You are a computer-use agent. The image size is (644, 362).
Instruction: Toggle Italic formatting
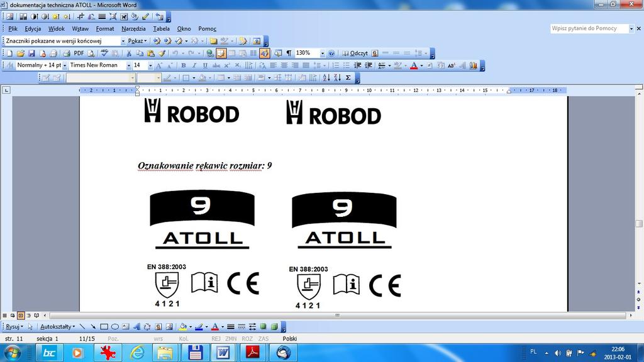click(x=194, y=65)
